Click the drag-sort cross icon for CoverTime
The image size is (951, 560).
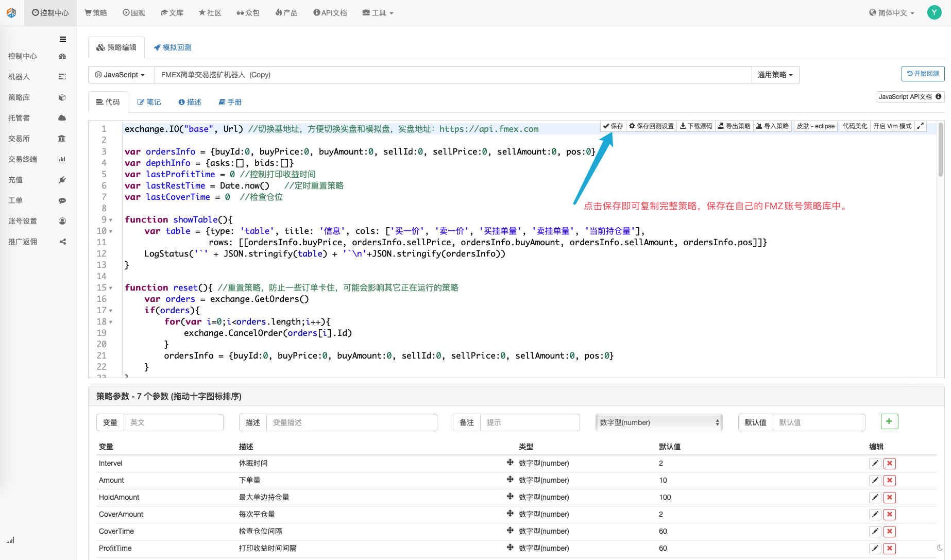[x=510, y=530]
